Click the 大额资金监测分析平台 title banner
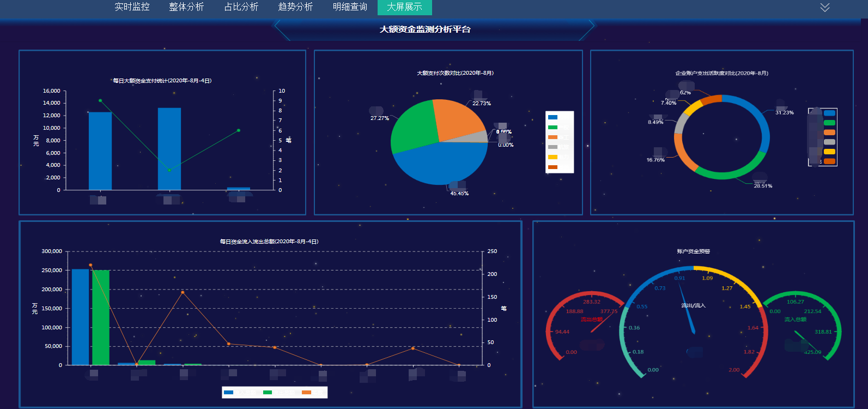 [x=425, y=29]
